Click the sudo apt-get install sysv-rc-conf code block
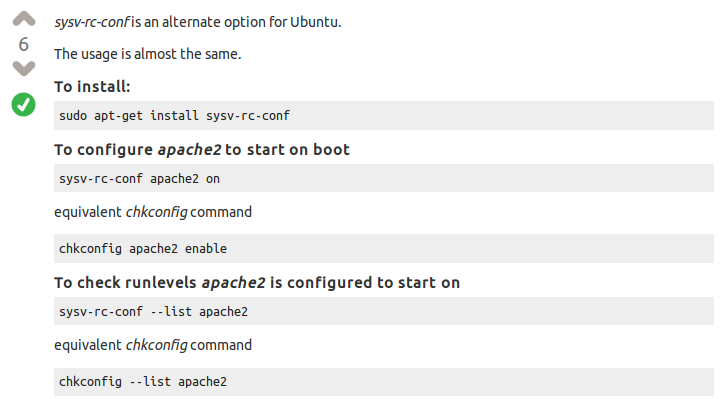This screenshot has height=399, width=721. pos(383,115)
